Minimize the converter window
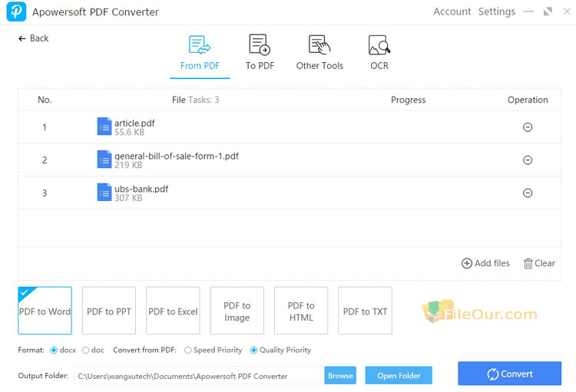The height and width of the screenshot is (392, 576). pos(528,12)
